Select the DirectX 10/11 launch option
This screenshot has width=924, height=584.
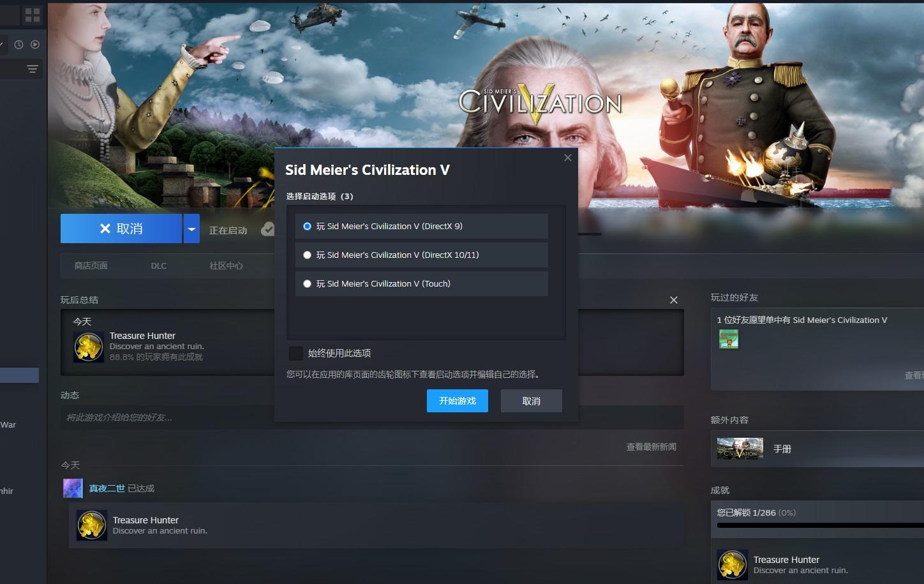(x=308, y=255)
